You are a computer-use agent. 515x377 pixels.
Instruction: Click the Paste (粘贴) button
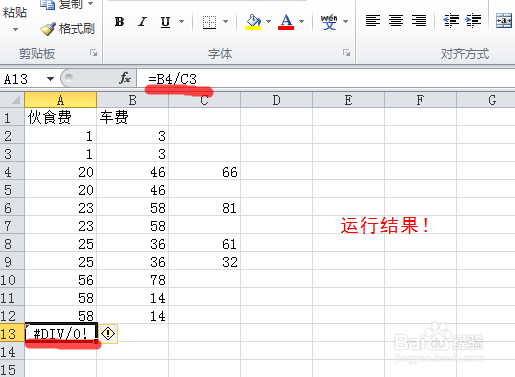pos(15,13)
